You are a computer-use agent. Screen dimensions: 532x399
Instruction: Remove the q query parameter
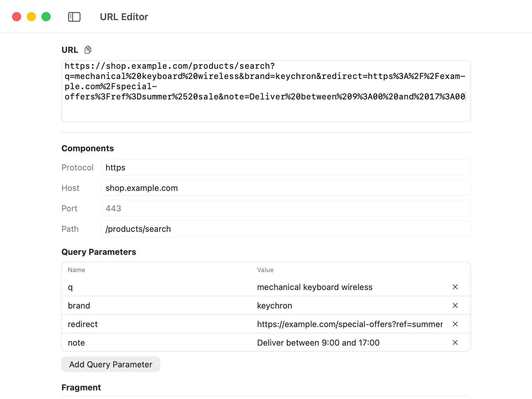pyautogui.click(x=455, y=287)
